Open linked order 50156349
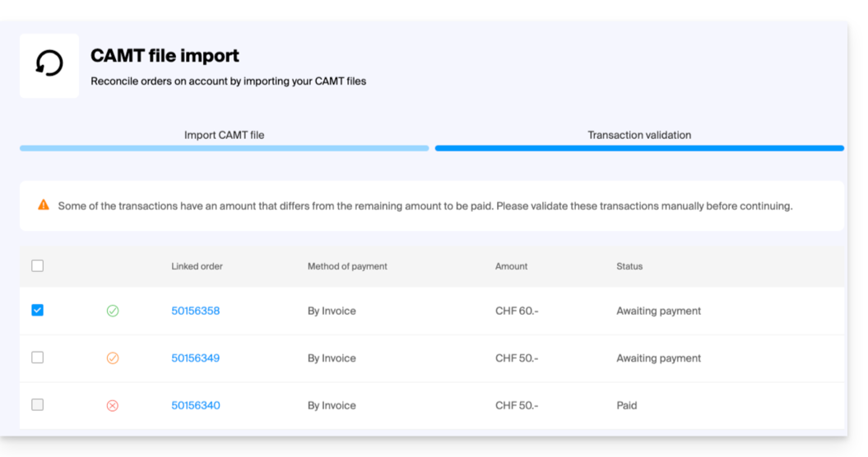The width and height of the screenshot is (868, 457). (x=195, y=358)
